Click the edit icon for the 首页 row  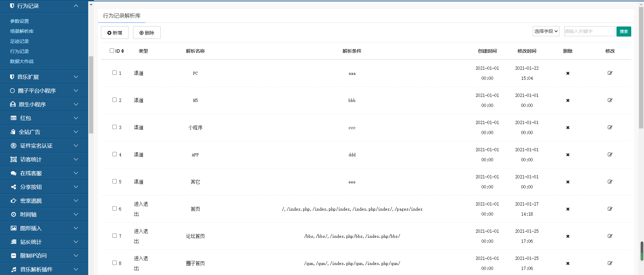click(x=610, y=209)
